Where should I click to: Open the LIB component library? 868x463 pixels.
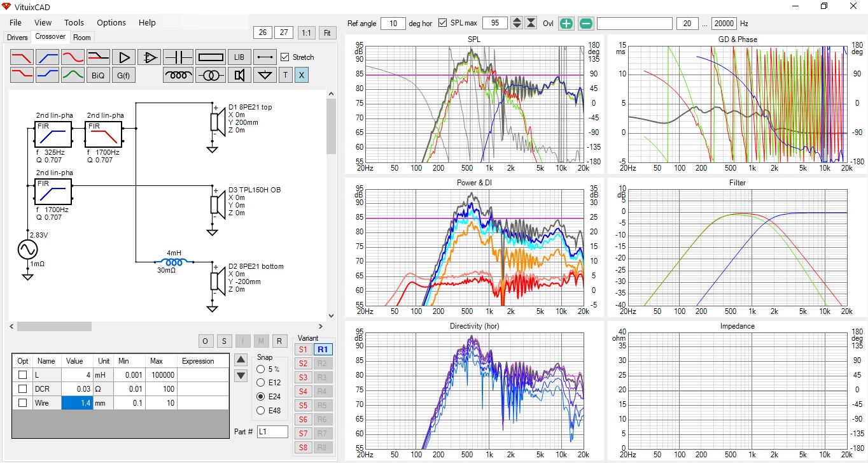tap(239, 57)
